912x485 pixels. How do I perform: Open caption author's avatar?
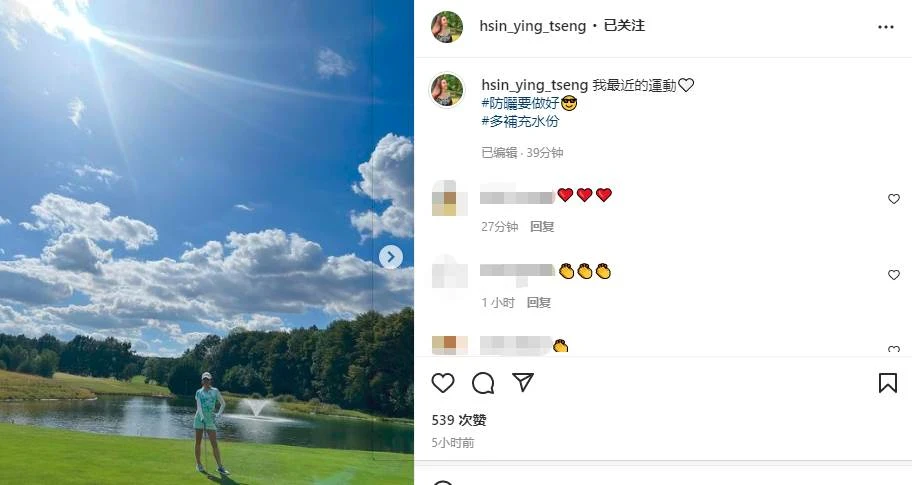pos(447,90)
